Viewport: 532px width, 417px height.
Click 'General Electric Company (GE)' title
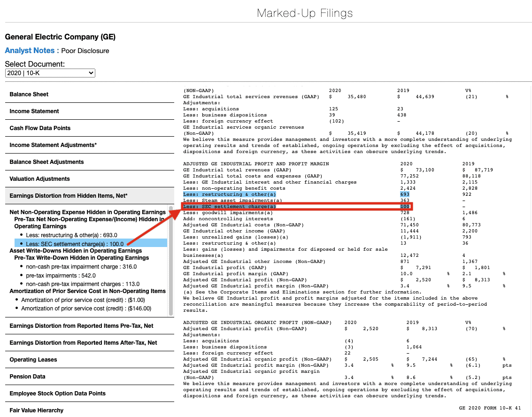click(60, 37)
